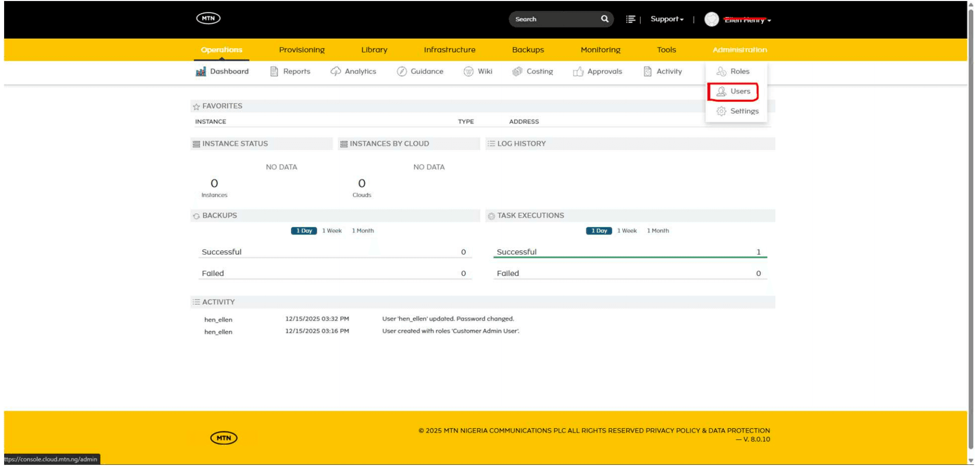
Task: Open Guidance compass item
Action: tap(420, 71)
